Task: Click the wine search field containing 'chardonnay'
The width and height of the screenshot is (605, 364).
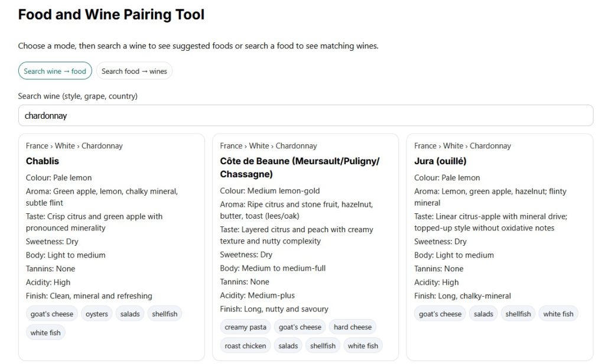Action: [305, 116]
